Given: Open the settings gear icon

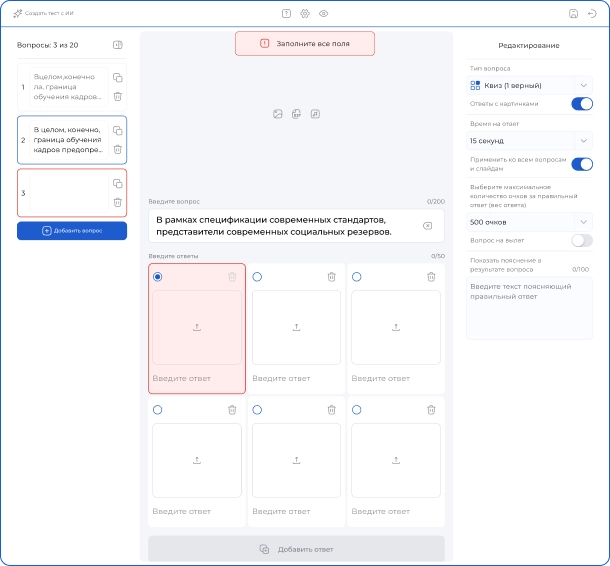Looking at the screenshot, I should [x=305, y=14].
